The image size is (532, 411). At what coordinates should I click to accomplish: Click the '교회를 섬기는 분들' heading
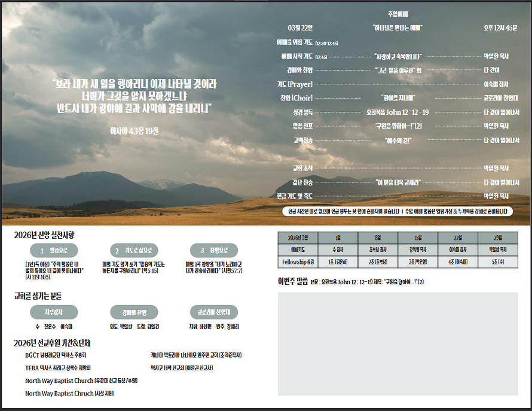[x=38, y=296]
